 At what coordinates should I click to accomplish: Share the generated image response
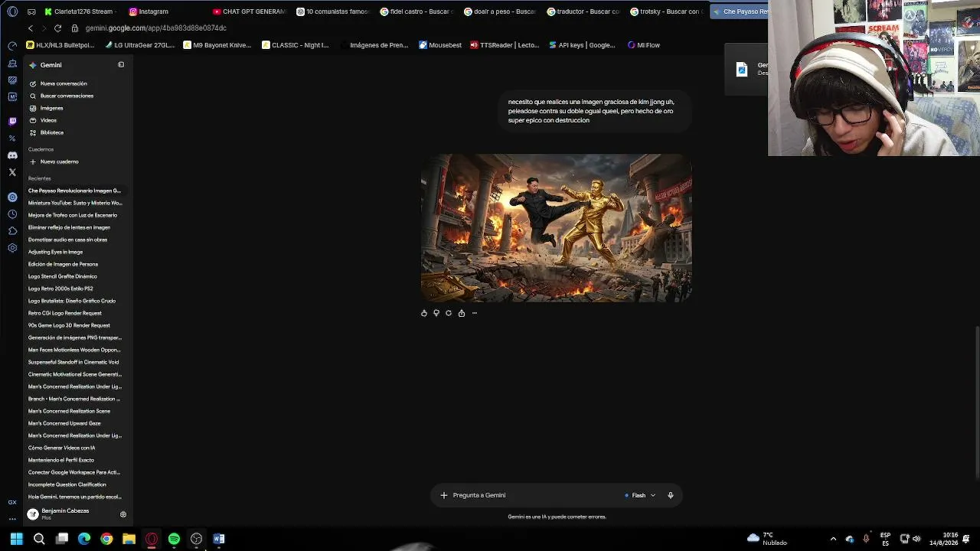(462, 313)
